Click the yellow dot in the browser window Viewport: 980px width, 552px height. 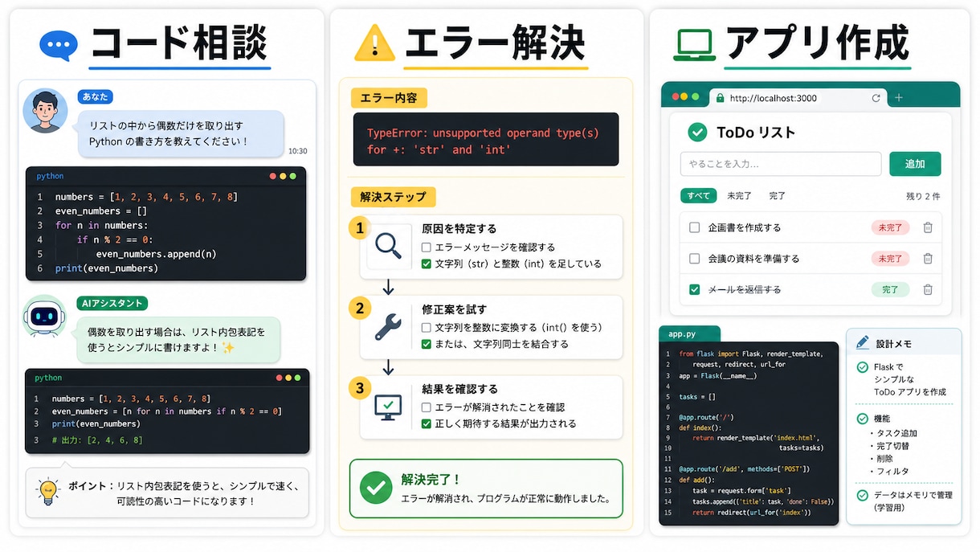(x=684, y=97)
